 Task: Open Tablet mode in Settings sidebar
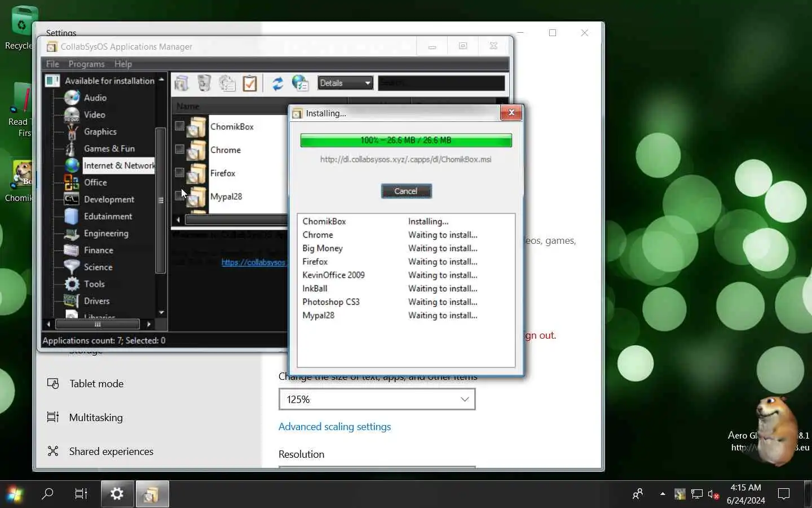point(96,384)
